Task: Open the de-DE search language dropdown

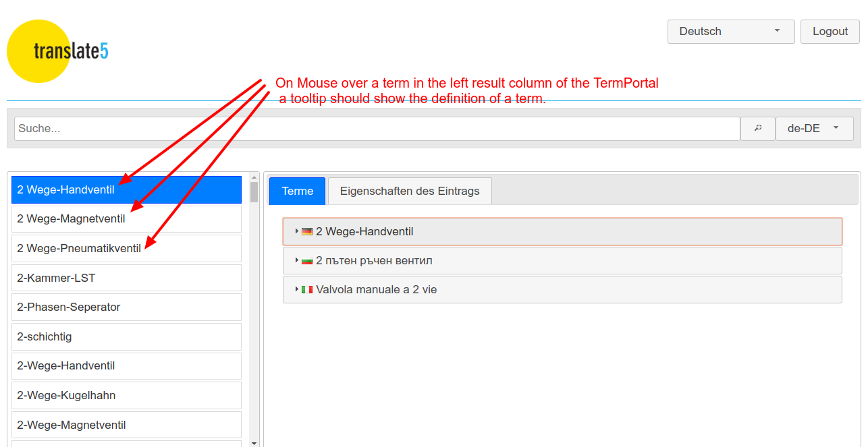Action: click(x=814, y=128)
